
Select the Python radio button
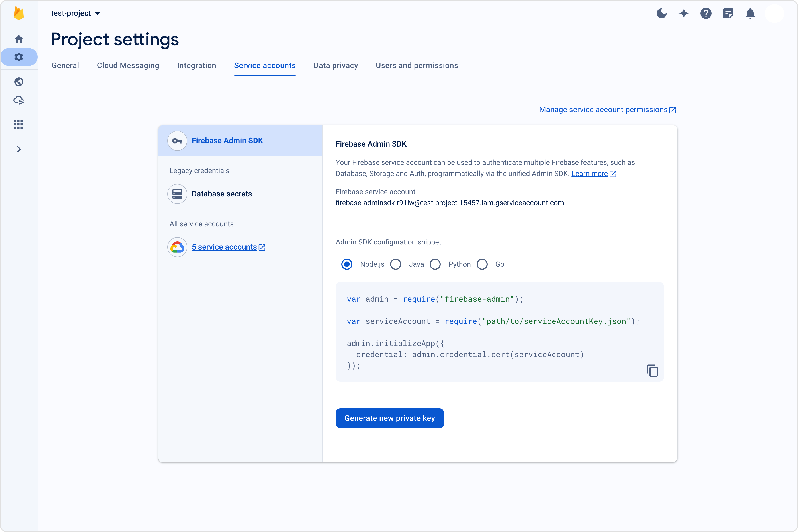pos(435,264)
